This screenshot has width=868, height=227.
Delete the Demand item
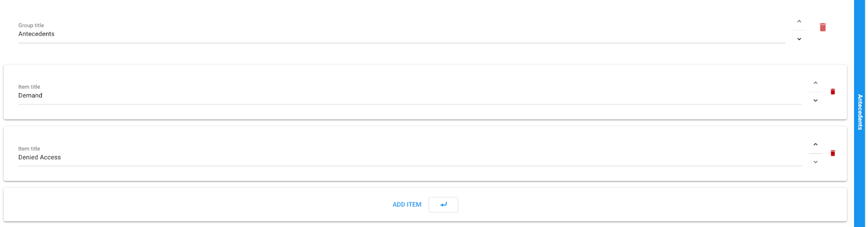click(833, 92)
